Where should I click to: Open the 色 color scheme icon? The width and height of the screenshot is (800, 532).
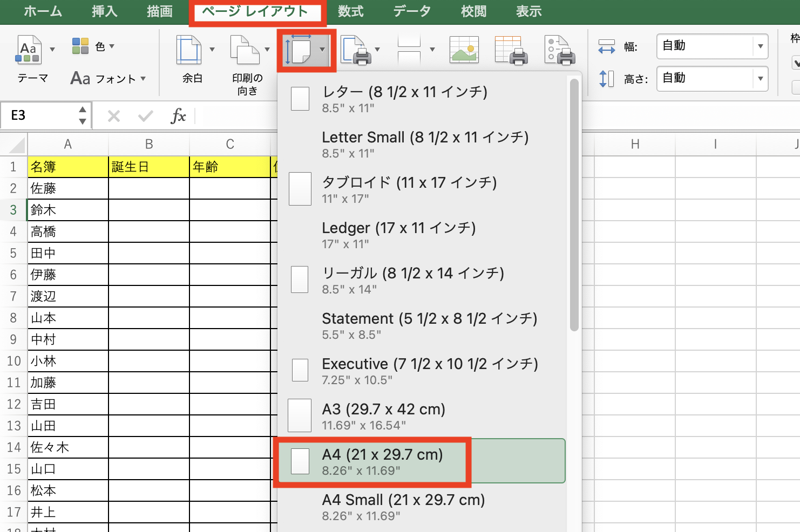(x=80, y=46)
